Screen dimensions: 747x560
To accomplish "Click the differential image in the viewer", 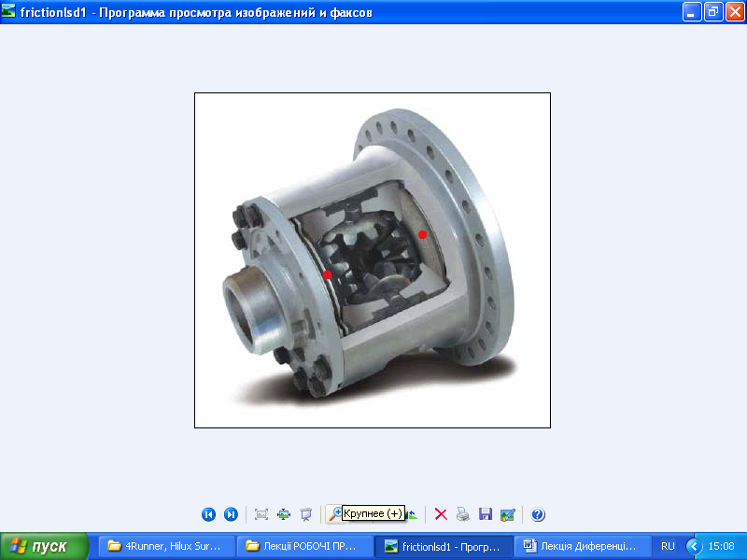I will pyautogui.click(x=373, y=260).
